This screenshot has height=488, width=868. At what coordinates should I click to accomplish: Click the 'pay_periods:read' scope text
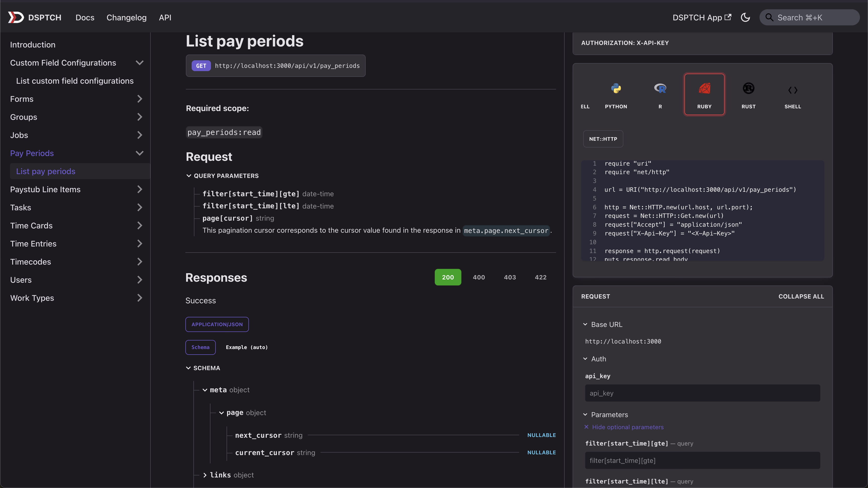click(224, 132)
